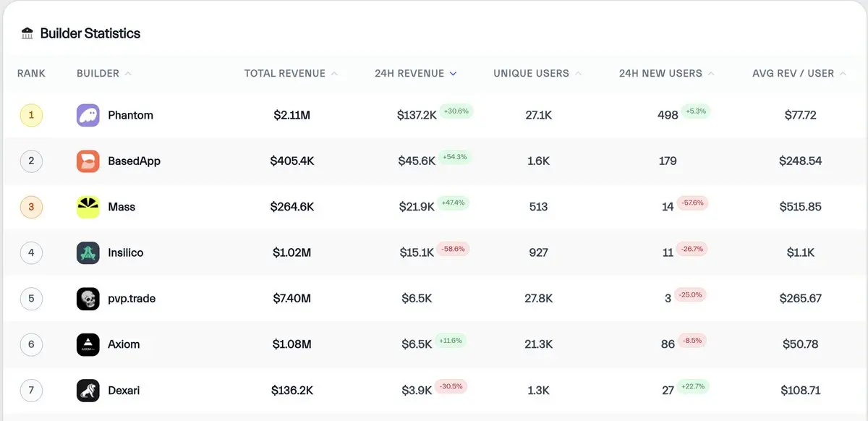The width and height of the screenshot is (868, 421).
Task: Click the BUILDER column header label
Action: click(98, 73)
